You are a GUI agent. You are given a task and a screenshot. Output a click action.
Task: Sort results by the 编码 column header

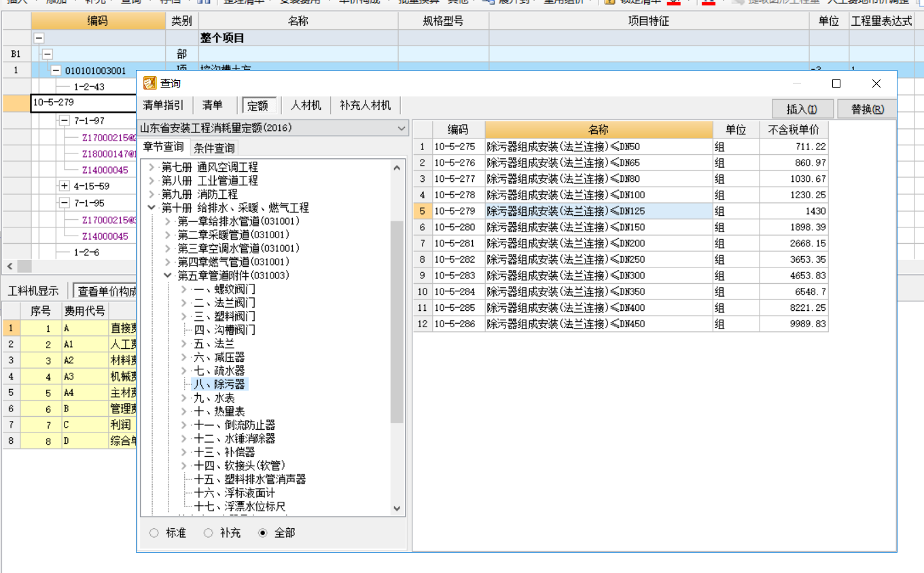459,130
